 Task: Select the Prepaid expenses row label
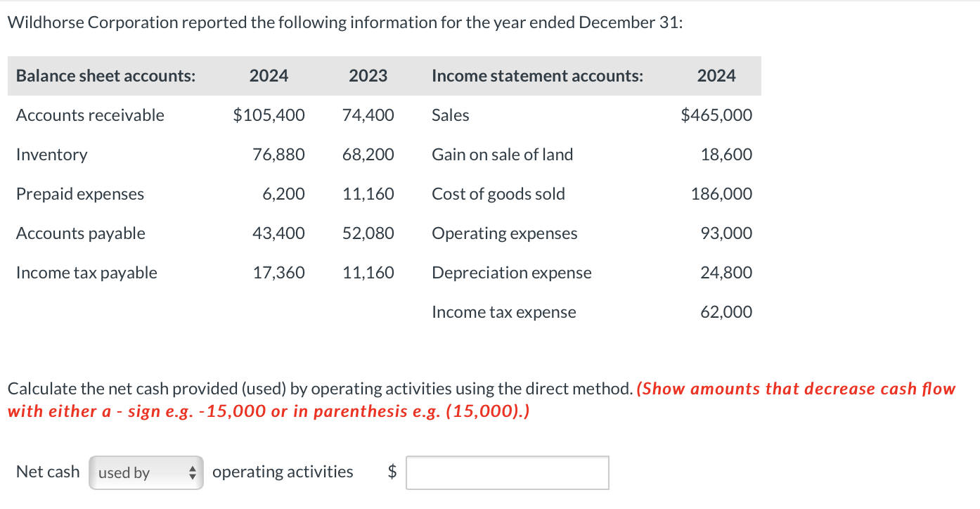tap(80, 194)
